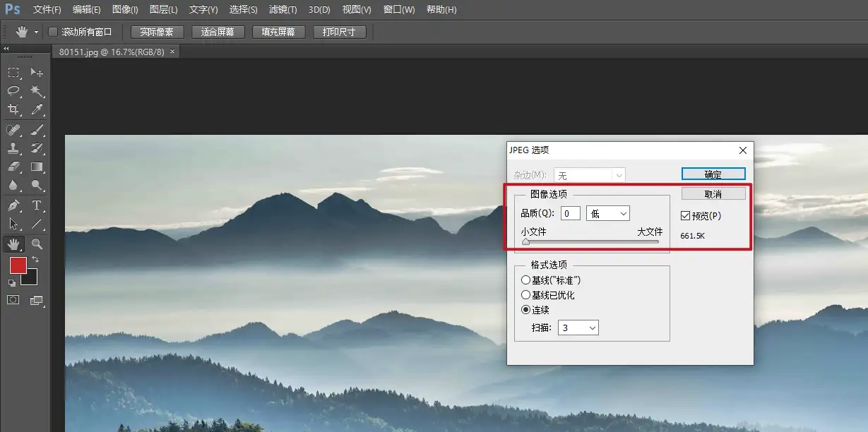Open the 滤镜(T) menu
868x432 pixels.
[283, 10]
